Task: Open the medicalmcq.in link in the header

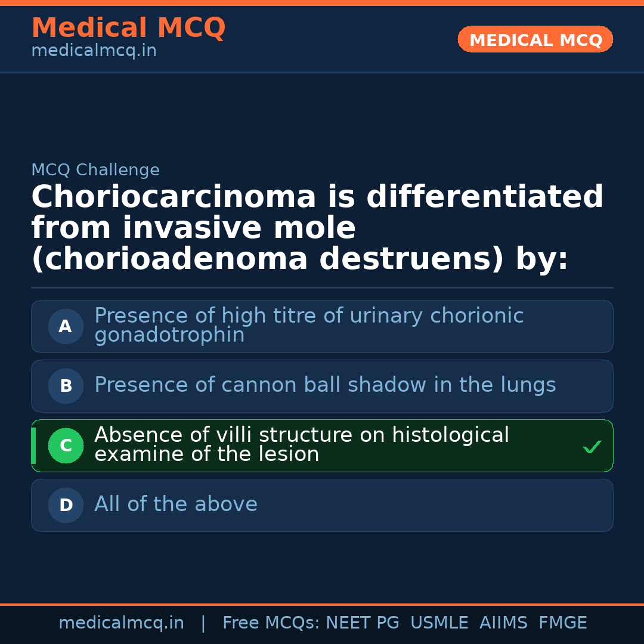Action: point(94,51)
